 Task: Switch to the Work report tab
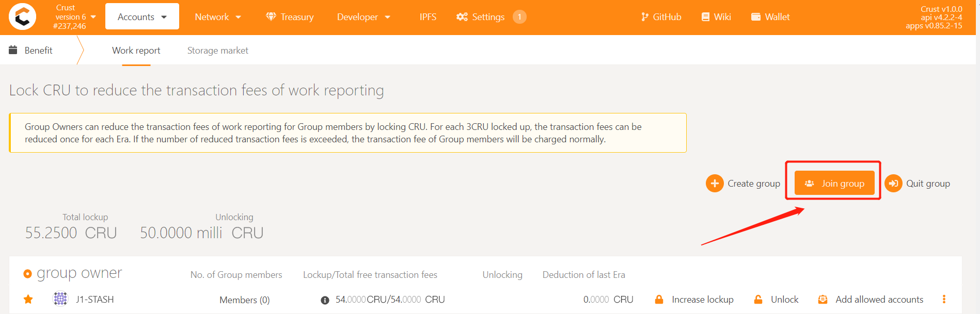pyautogui.click(x=136, y=50)
